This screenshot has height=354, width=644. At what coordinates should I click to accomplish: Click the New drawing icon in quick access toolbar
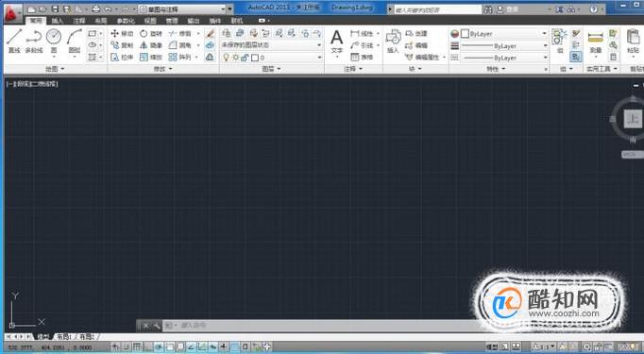(31, 9)
